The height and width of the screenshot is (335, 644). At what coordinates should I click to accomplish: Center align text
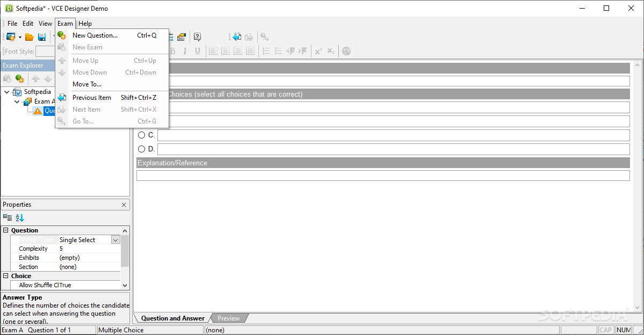(226, 51)
